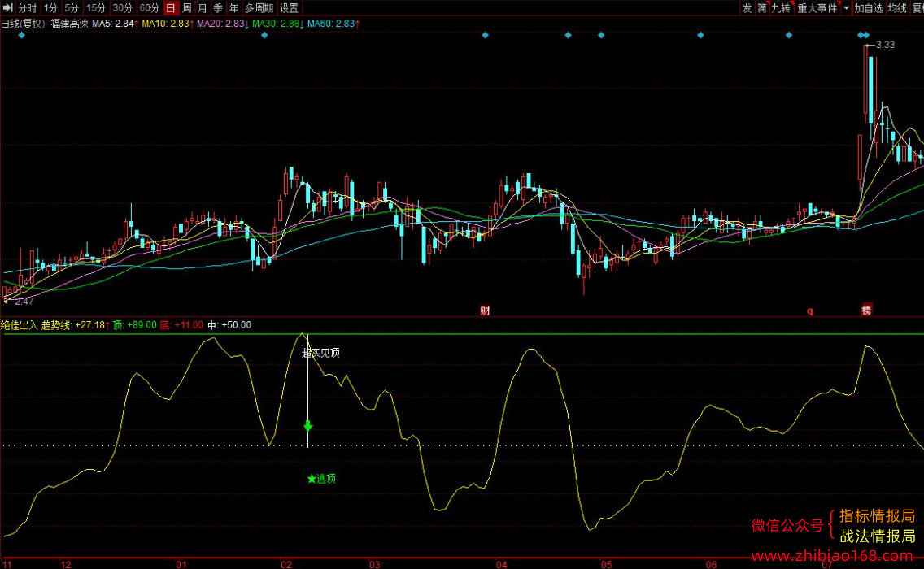
Task: Click the blue diamond marker above 财
Action: [x=485, y=35]
